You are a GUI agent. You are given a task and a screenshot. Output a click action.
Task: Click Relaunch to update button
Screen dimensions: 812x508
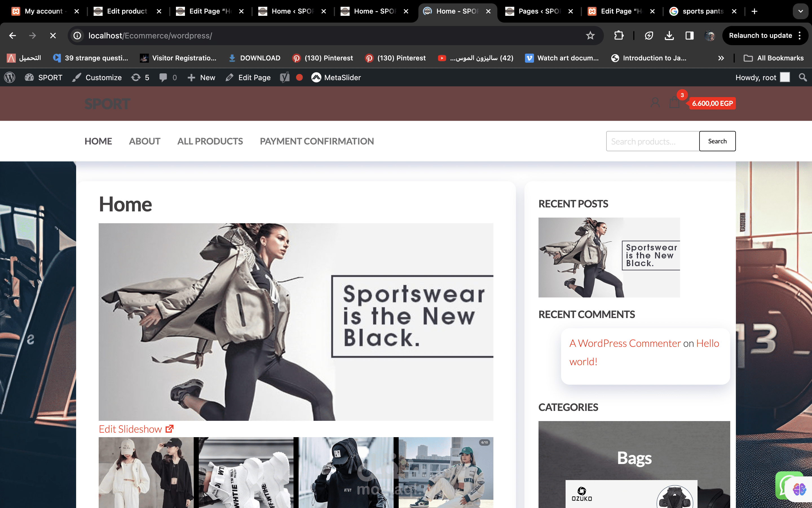coord(760,36)
